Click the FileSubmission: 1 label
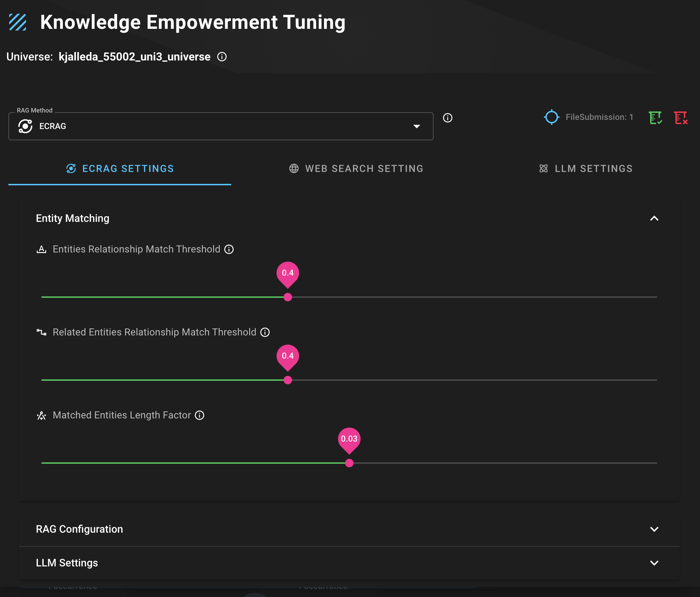 [x=599, y=117]
